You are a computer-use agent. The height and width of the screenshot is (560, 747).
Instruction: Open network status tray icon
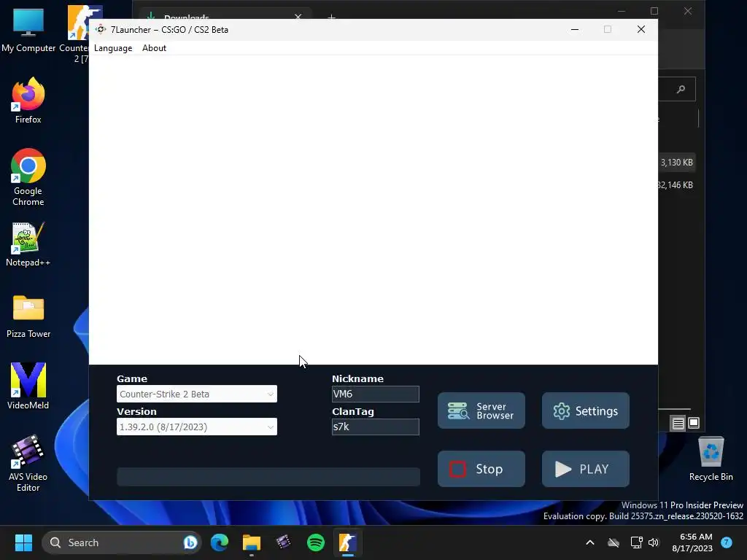tap(636, 542)
